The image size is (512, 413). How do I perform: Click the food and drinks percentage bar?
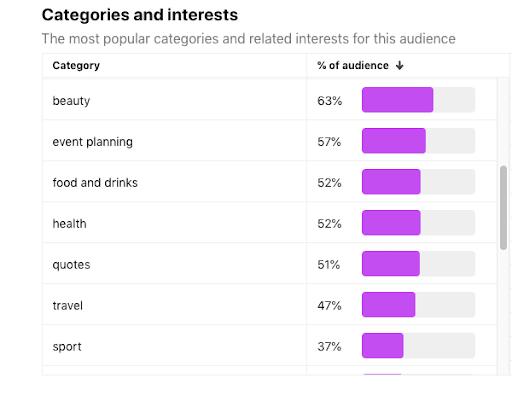391,182
